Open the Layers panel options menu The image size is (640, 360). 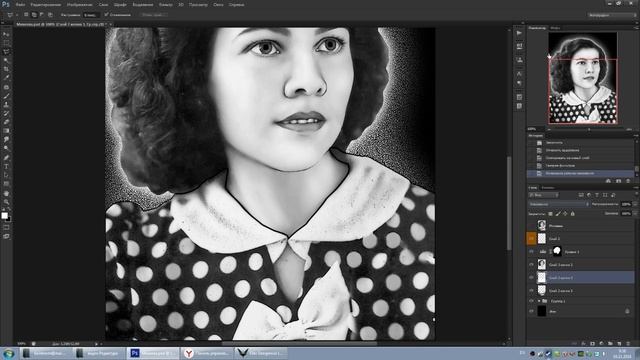pos(636,188)
